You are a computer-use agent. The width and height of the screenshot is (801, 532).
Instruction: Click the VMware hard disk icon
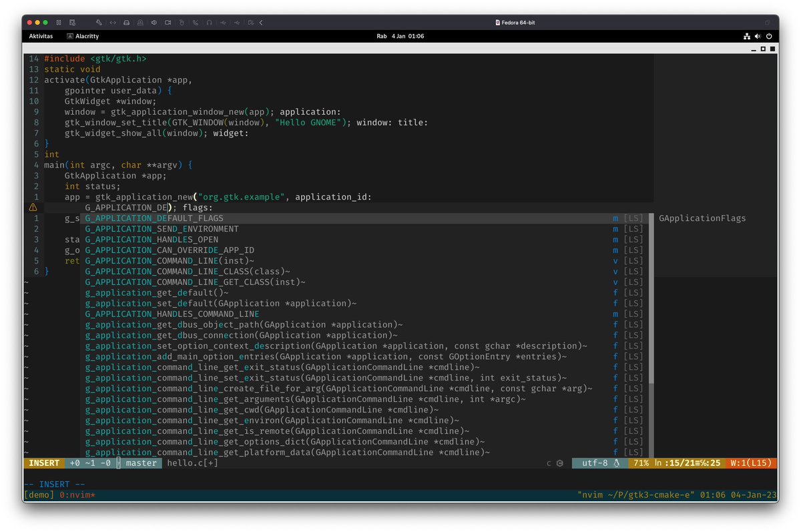click(127, 23)
